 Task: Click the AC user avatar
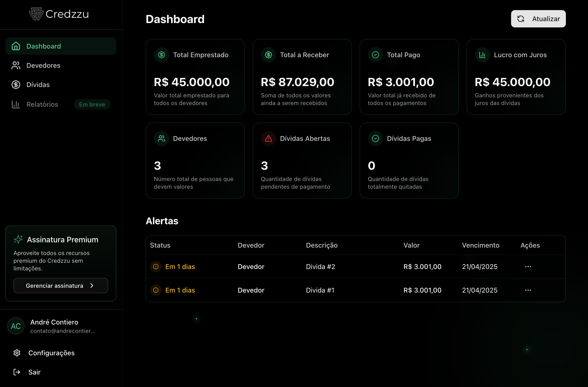point(16,326)
